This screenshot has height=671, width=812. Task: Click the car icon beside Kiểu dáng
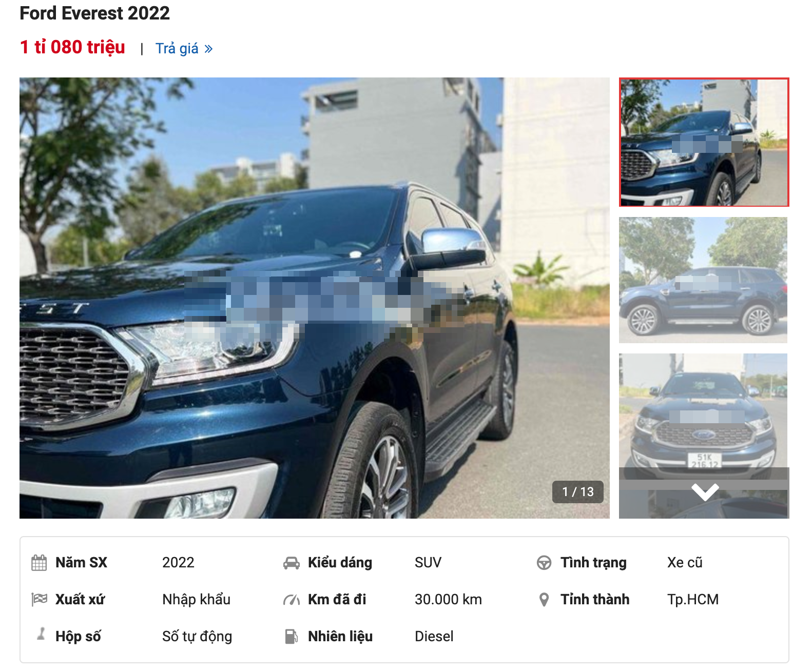tap(292, 563)
